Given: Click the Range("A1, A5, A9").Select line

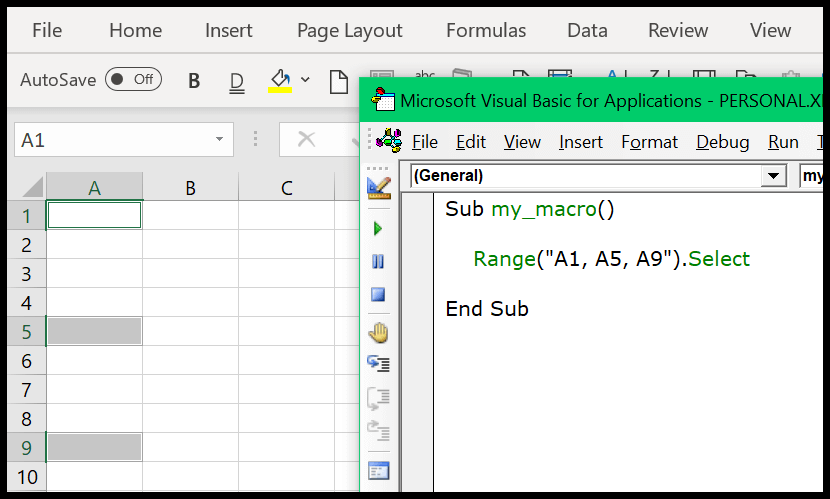Looking at the screenshot, I should (611, 259).
